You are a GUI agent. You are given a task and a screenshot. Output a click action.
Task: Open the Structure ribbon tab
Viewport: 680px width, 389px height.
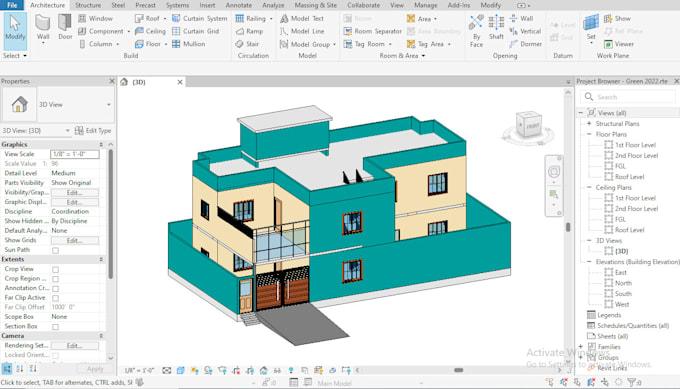tap(88, 5)
